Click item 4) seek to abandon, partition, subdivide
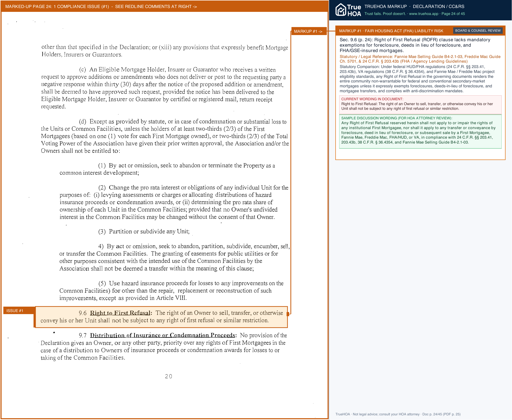Screen dimensions: 512x420 point(174,257)
